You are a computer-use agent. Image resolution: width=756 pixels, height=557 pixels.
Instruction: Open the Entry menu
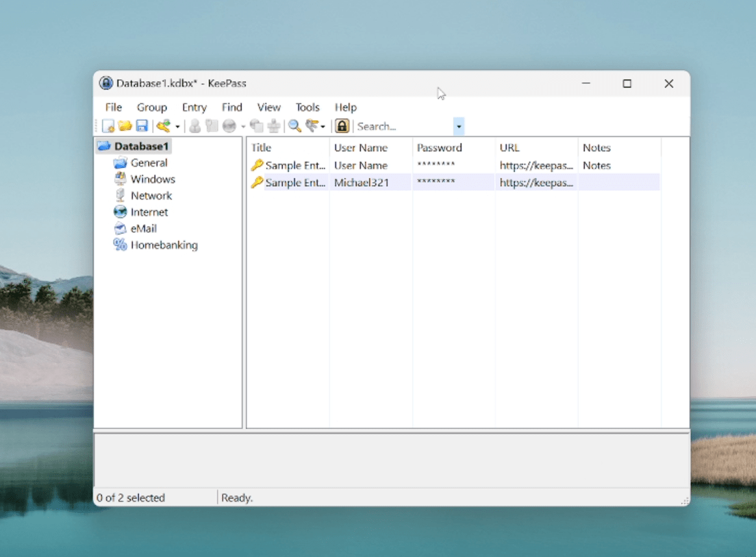tap(194, 108)
